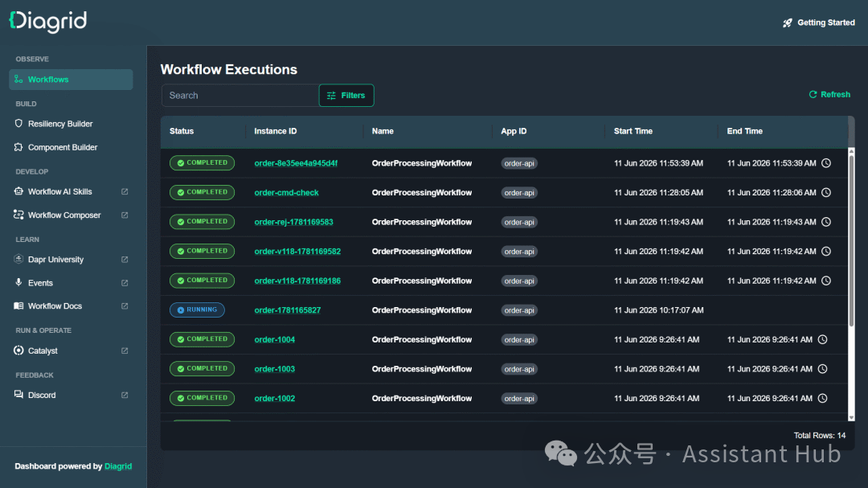Select Workflows in the sidebar

coord(71,80)
